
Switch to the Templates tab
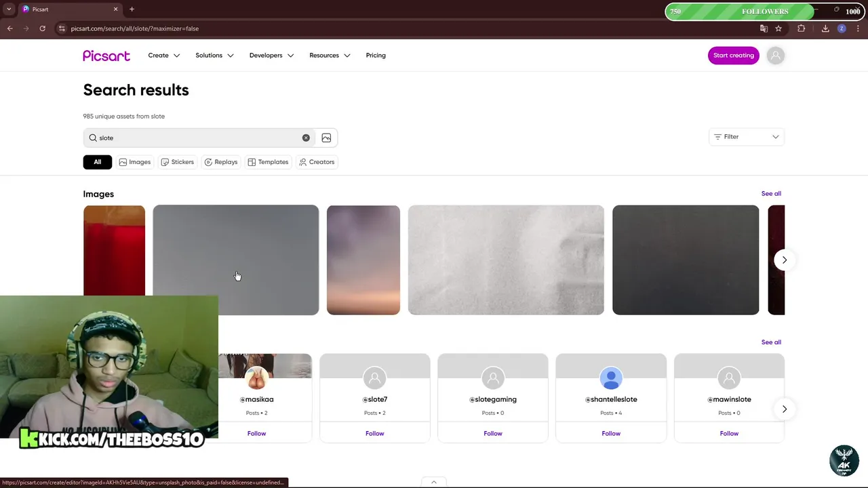click(x=269, y=162)
